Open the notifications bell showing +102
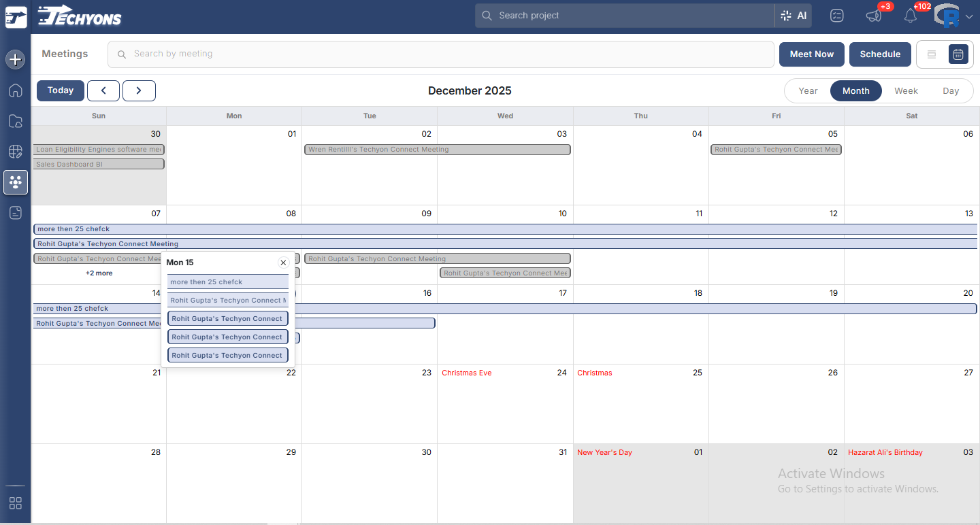Screen dimensions: 980x525 (910, 15)
